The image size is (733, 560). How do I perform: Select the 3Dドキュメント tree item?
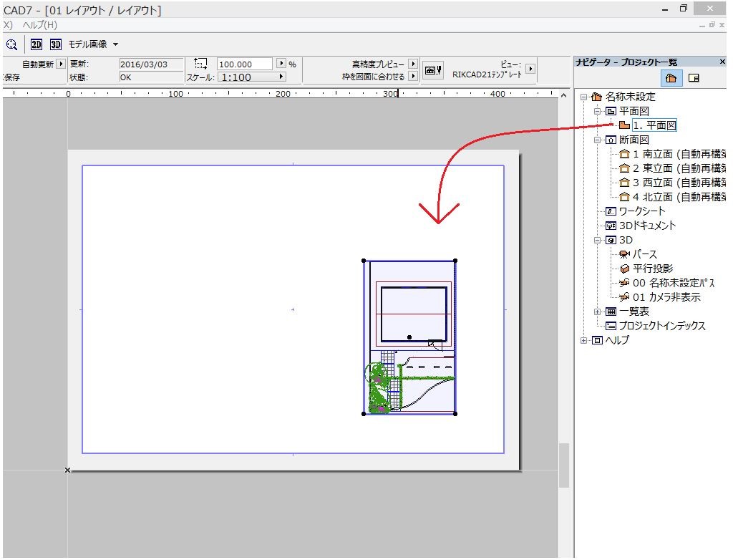click(x=647, y=226)
